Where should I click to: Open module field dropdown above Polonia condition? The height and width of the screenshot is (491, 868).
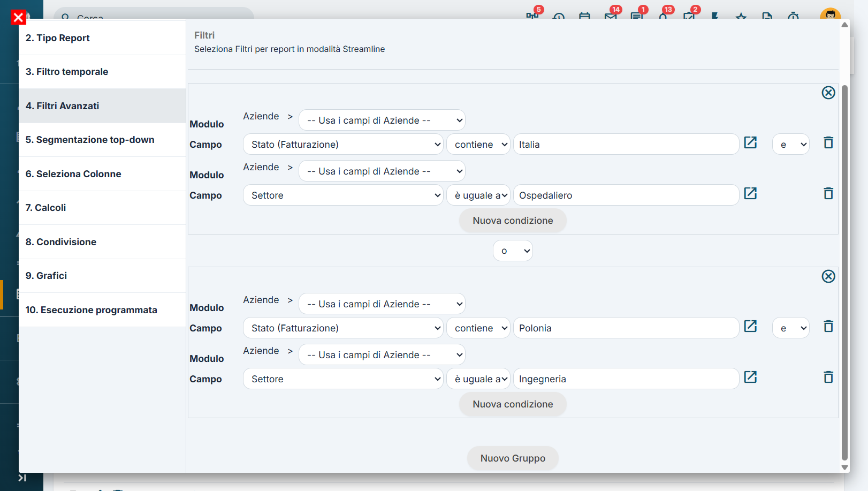pyautogui.click(x=382, y=304)
